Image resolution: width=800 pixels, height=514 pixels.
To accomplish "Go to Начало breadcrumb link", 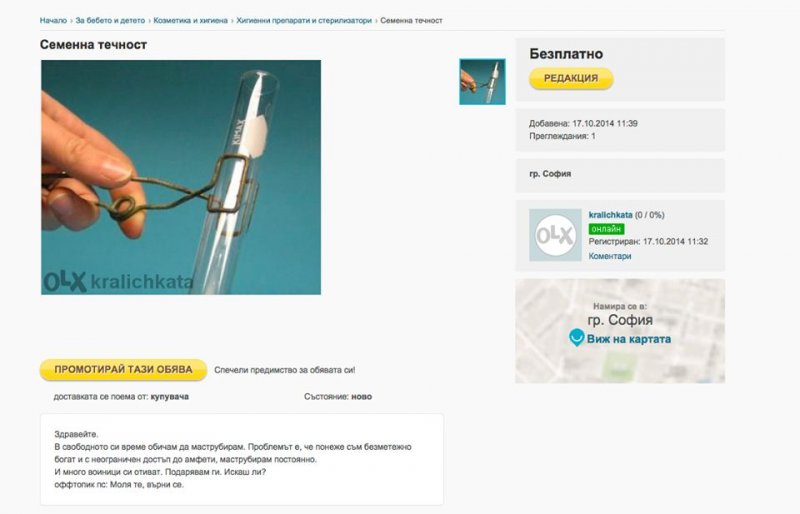I will 53,20.
